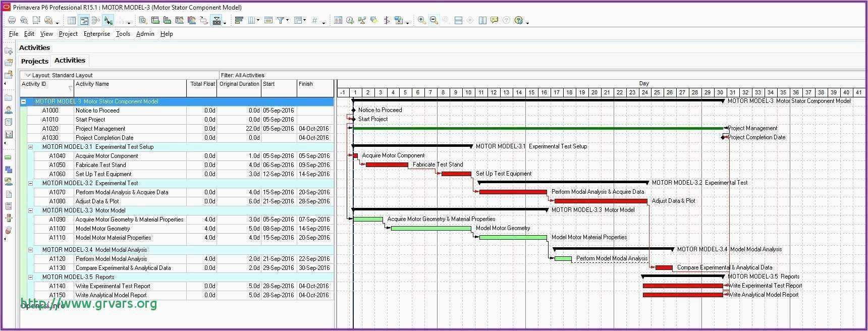The image size is (868, 331).
Task: Sort by the Activity ID column header
Action: click(47, 88)
